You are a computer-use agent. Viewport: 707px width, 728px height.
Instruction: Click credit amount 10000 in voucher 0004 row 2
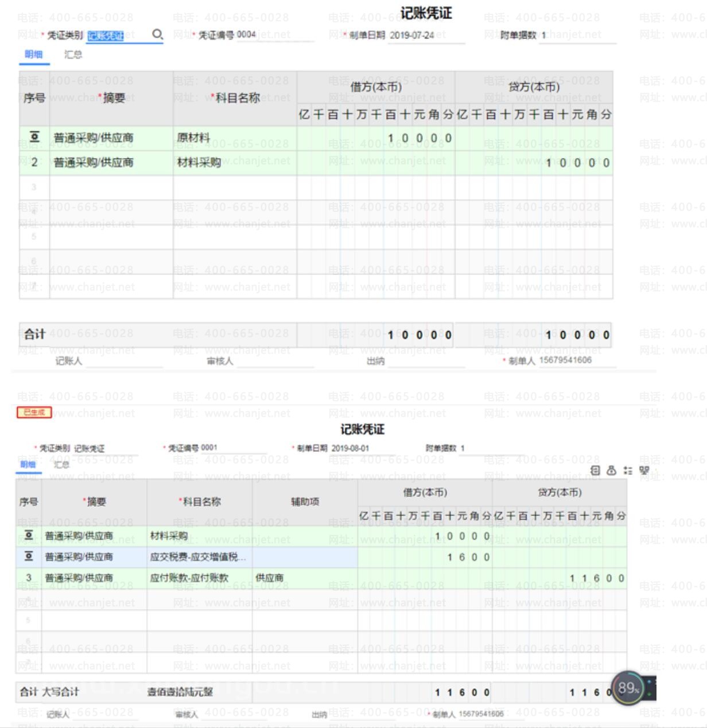[x=534, y=162]
